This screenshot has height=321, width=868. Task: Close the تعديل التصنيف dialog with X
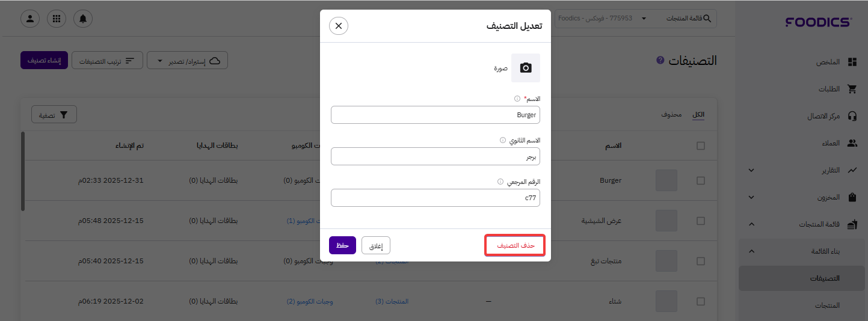click(339, 26)
